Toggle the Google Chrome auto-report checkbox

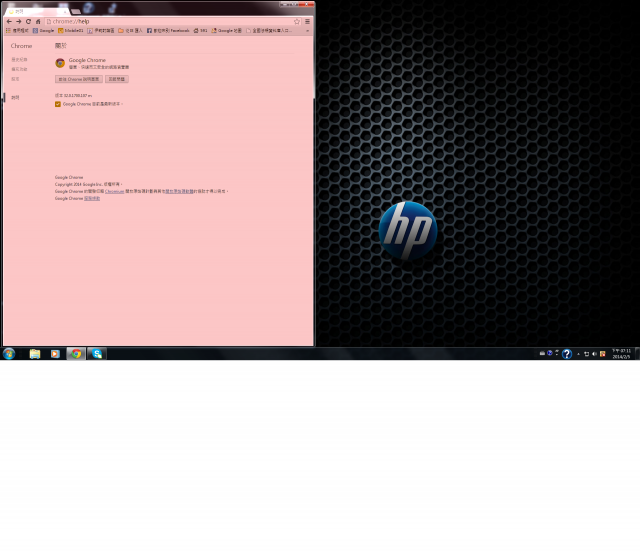(x=58, y=104)
